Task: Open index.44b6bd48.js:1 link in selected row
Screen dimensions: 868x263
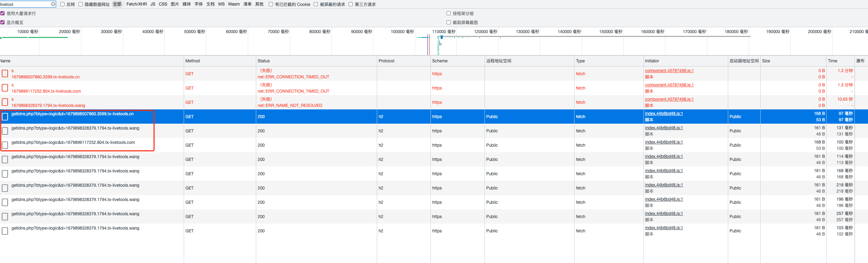Action: tap(664, 114)
